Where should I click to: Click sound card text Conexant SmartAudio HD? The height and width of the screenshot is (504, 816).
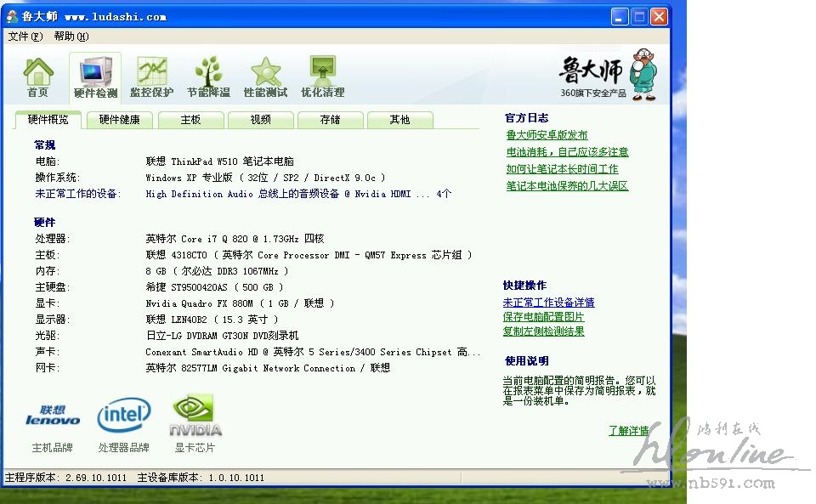pyautogui.click(x=313, y=352)
